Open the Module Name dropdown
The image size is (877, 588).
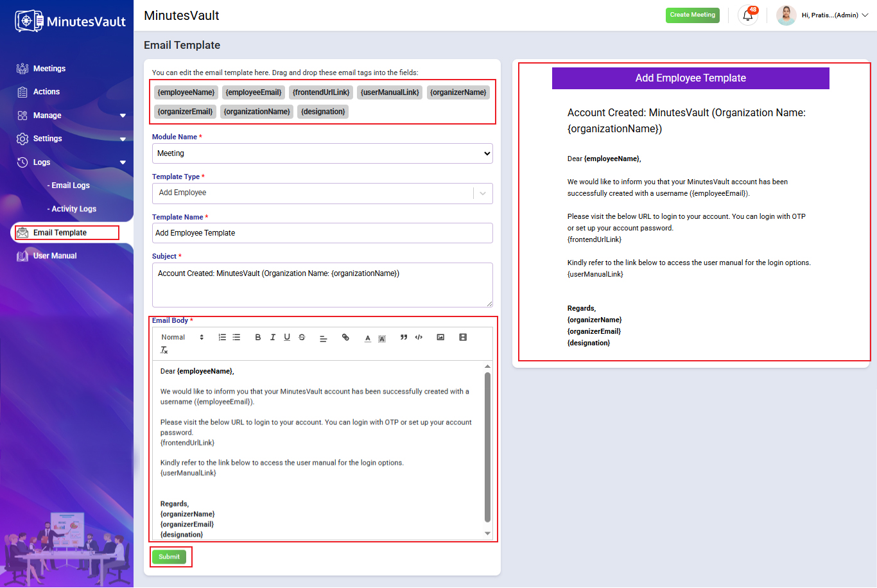[x=322, y=153]
